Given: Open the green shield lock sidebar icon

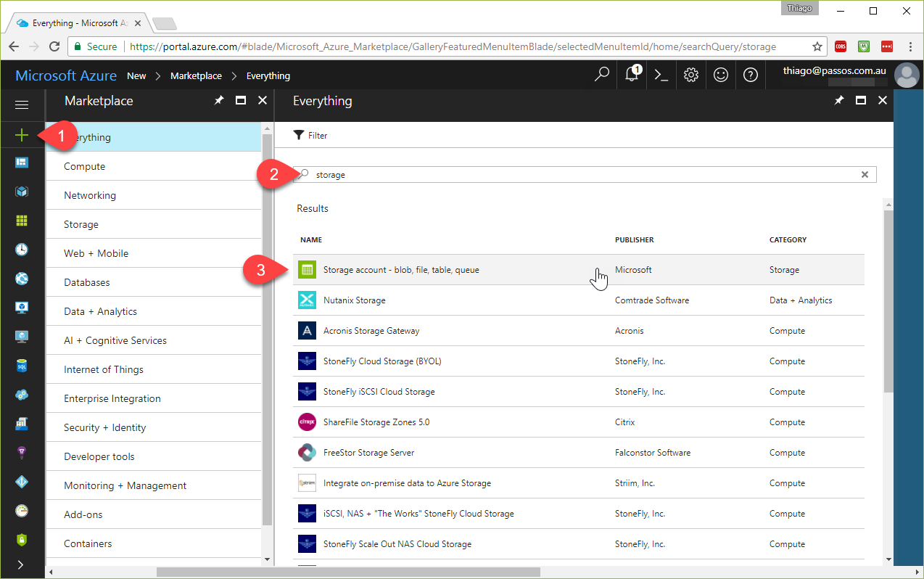Looking at the screenshot, I should click(x=22, y=540).
